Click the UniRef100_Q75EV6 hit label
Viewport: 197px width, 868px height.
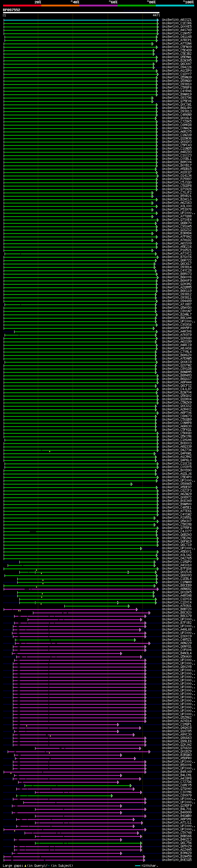[x=177, y=101]
